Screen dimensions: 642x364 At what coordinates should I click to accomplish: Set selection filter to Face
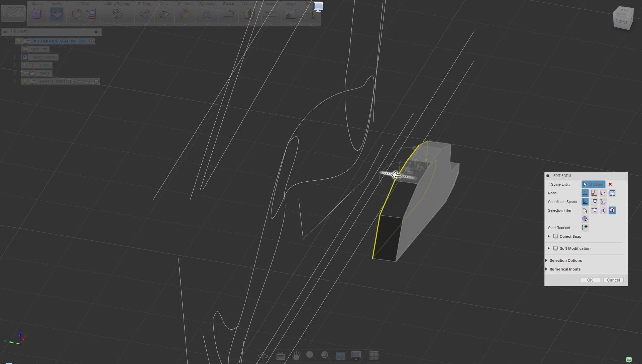point(603,210)
